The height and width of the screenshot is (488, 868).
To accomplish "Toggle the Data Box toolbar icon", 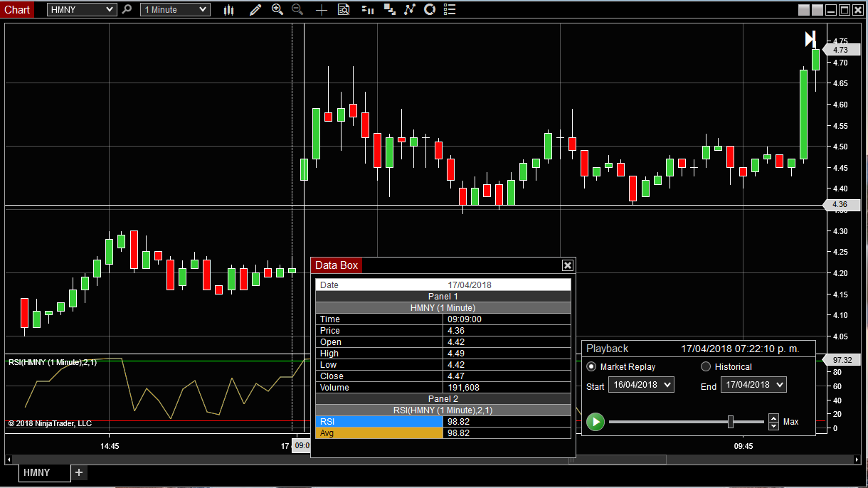I will coord(344,10).
